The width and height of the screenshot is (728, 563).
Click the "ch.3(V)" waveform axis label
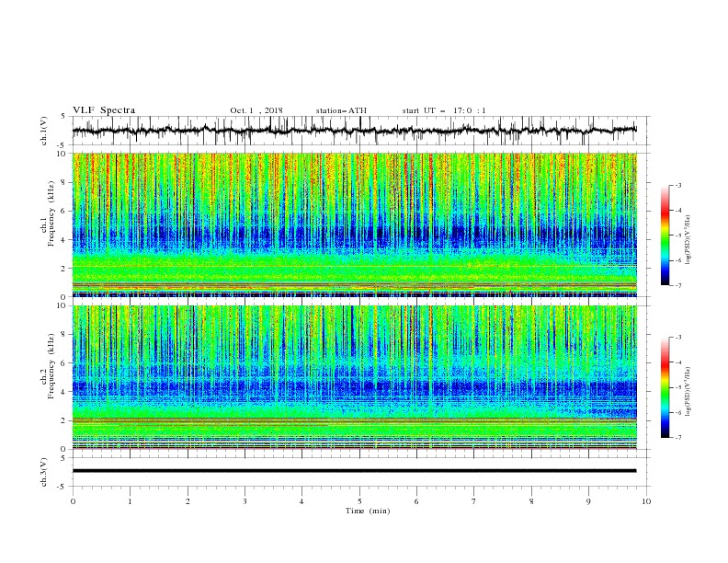44,472
